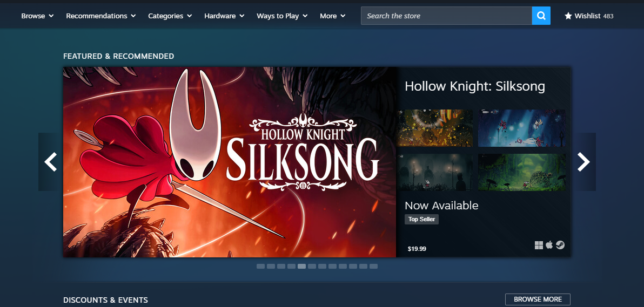This screenshot has height=307, width=644.
Task: Click the blue search magnifier button
Action: coord(541,16)
